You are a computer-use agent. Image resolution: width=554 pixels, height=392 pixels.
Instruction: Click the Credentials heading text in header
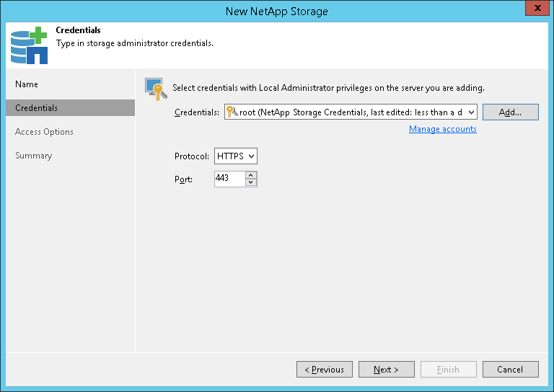78,30
